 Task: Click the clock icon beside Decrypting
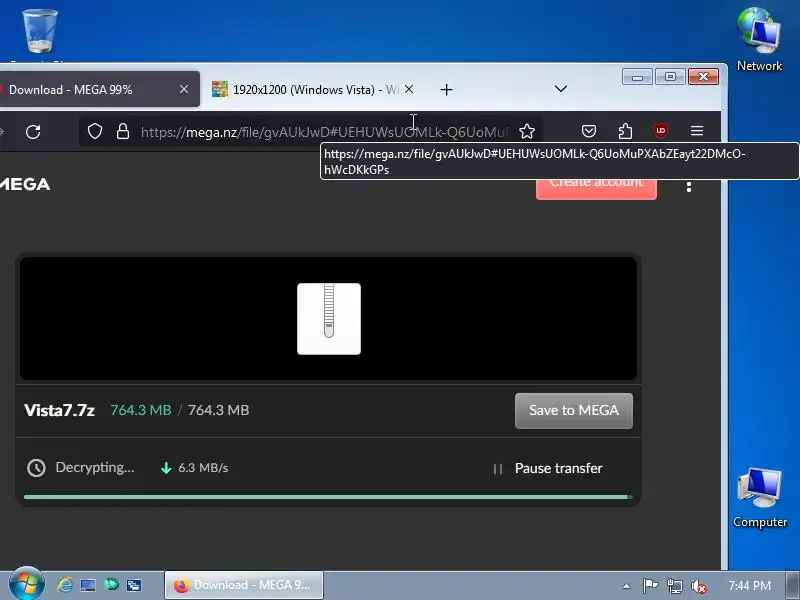click(36, 468)
